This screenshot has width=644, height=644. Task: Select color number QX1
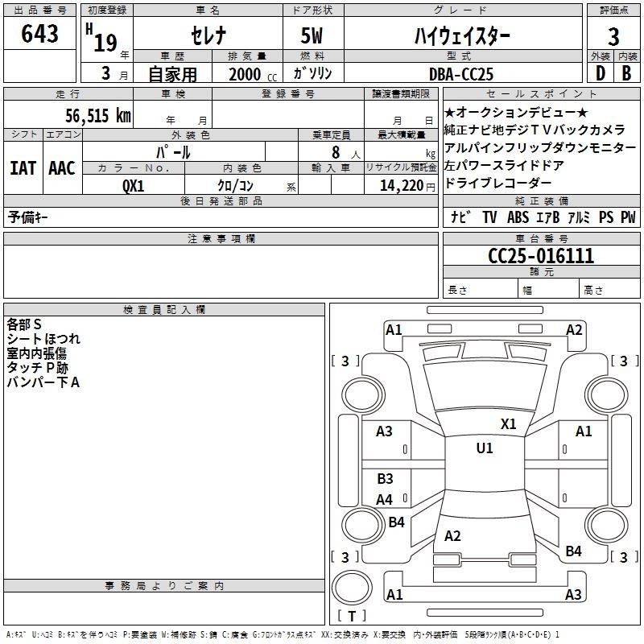tap(134, 186)
